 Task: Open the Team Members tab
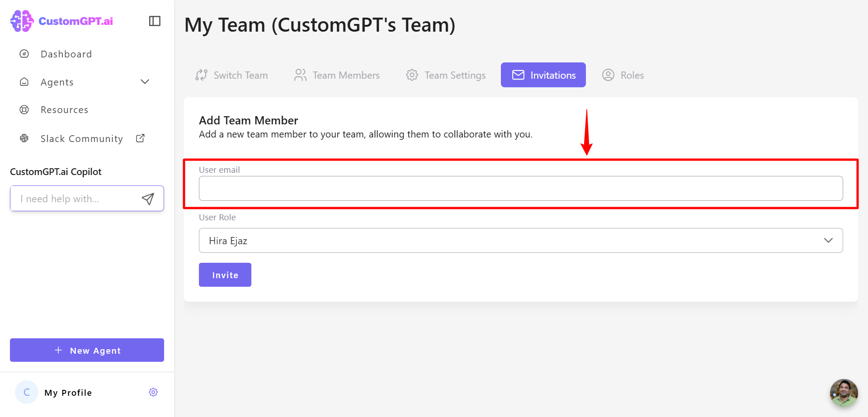tap(337, 75)
